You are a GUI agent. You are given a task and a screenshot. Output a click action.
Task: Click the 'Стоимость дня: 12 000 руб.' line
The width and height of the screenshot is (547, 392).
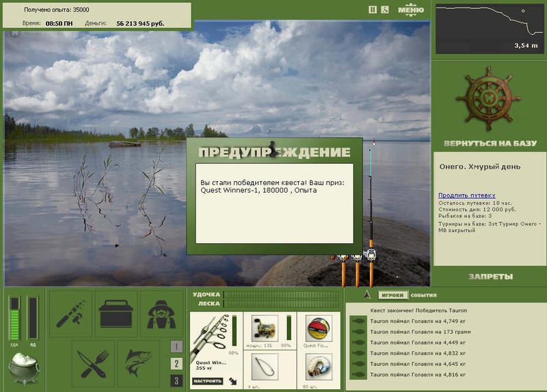tap(477, 210)
